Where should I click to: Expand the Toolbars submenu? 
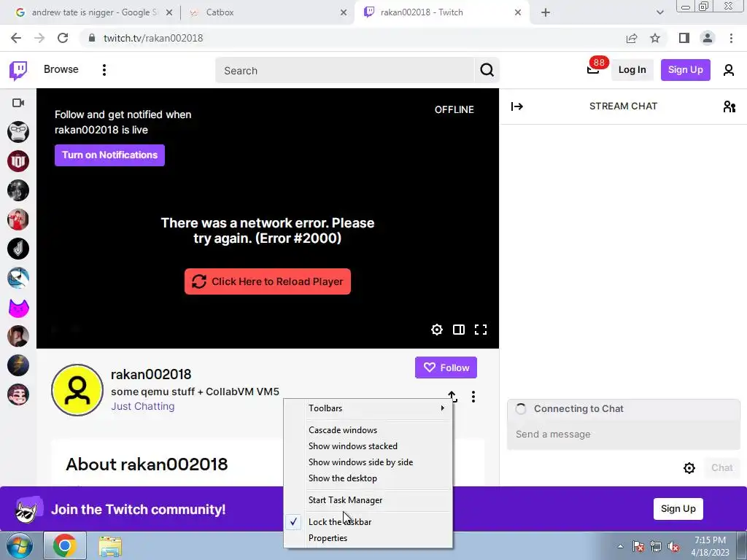coord(368,408)
